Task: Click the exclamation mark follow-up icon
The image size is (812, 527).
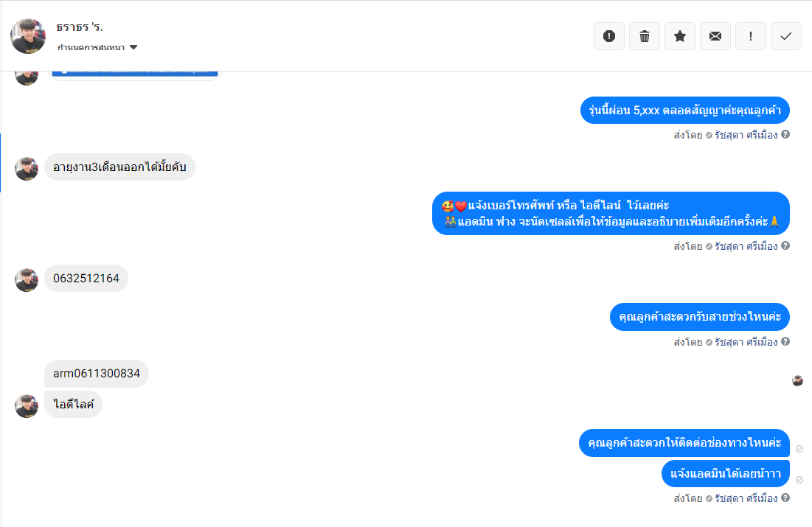Action: [x=750, y=36]
